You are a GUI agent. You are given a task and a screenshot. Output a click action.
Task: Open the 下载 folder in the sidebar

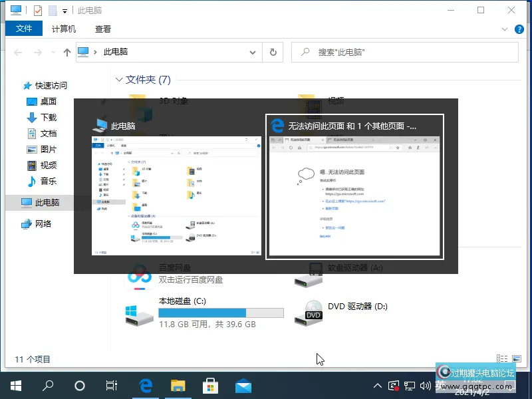point(48,118)
